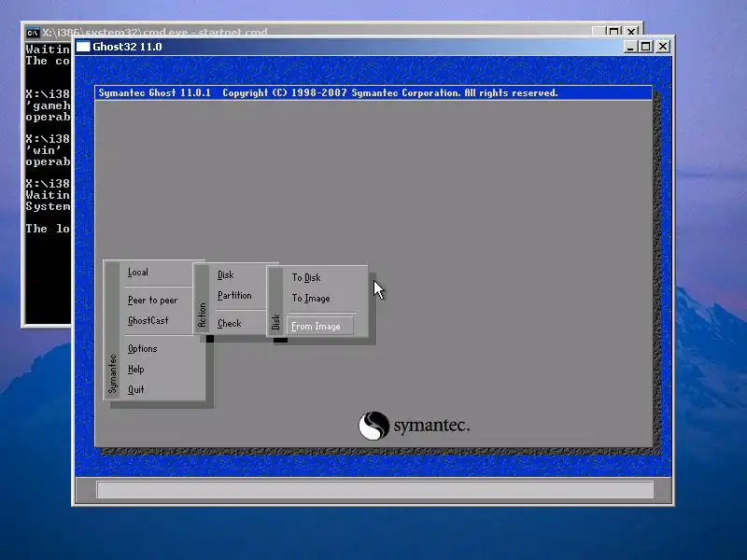Minimize the Ghost32 11.0 window
This screenshot has height=560, width=747.
630,47
